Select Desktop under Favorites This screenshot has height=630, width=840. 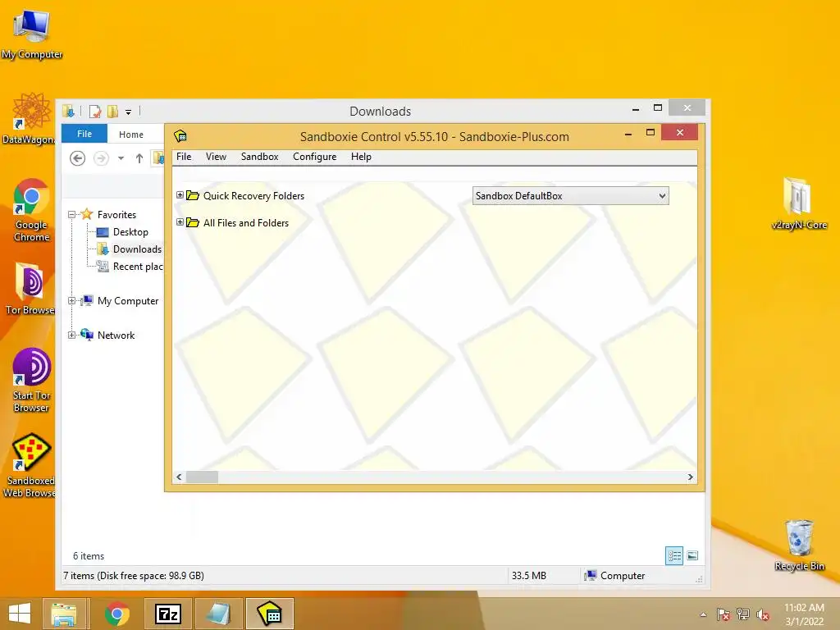pos(130,232)
